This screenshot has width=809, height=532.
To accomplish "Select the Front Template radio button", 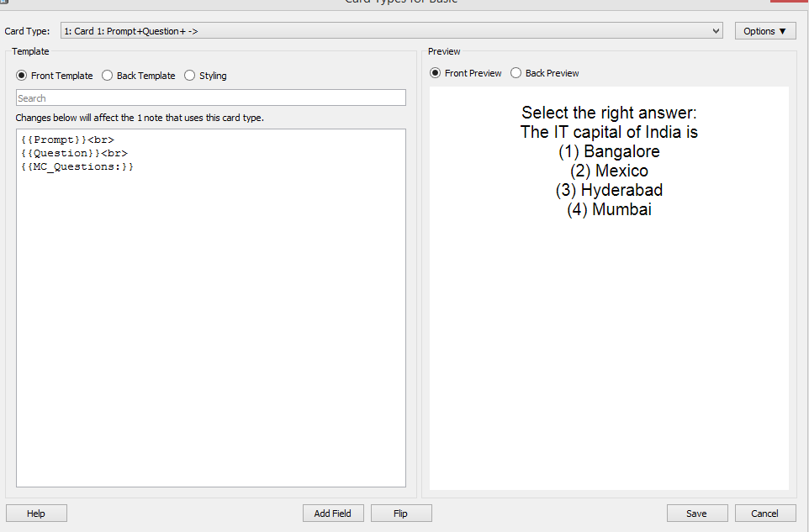I will (x=22, y=76).
